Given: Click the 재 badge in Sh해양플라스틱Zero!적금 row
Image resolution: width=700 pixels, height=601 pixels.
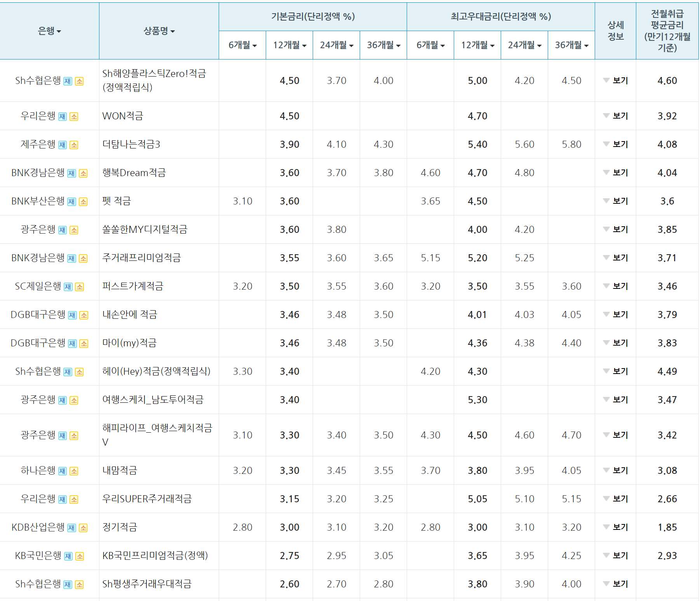Looking at the screenshot, I should coord(68,81).
